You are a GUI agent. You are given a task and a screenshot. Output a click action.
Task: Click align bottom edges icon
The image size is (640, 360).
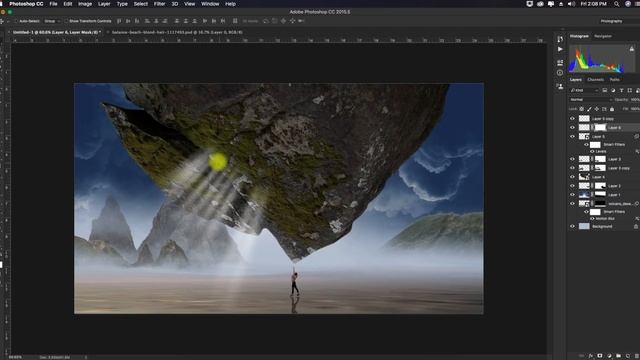point(137,21)
